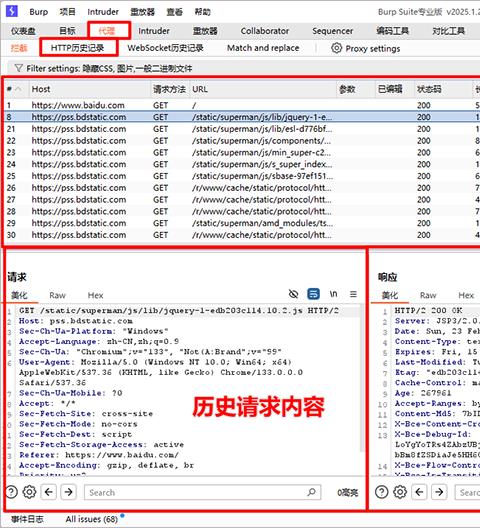Open the Proxy settings gear icon
Screen dimensions: 480x528
point(336,48)
